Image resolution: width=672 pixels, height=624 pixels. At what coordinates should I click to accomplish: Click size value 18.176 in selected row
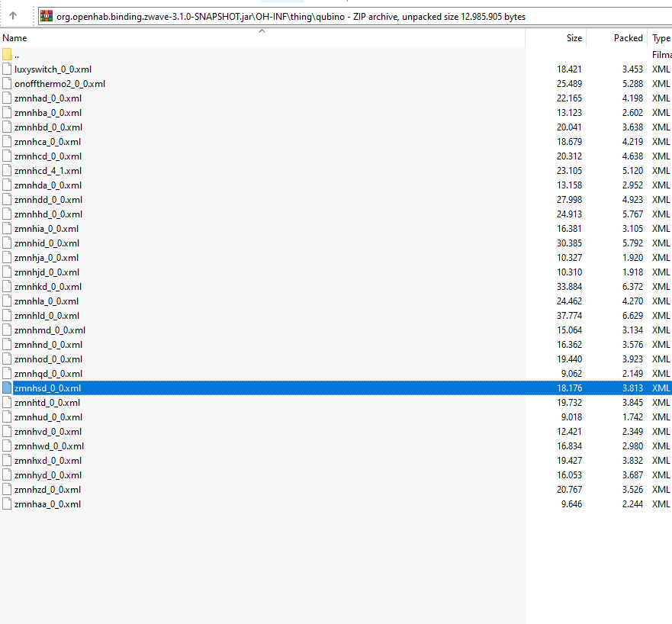click(569, 388)
